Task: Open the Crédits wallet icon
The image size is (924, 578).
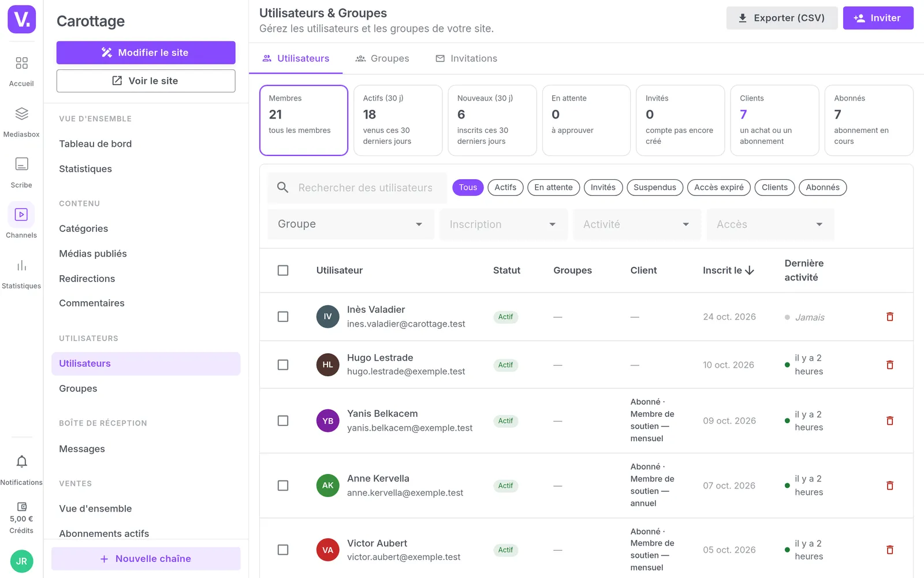Action: tap(21, 507)
